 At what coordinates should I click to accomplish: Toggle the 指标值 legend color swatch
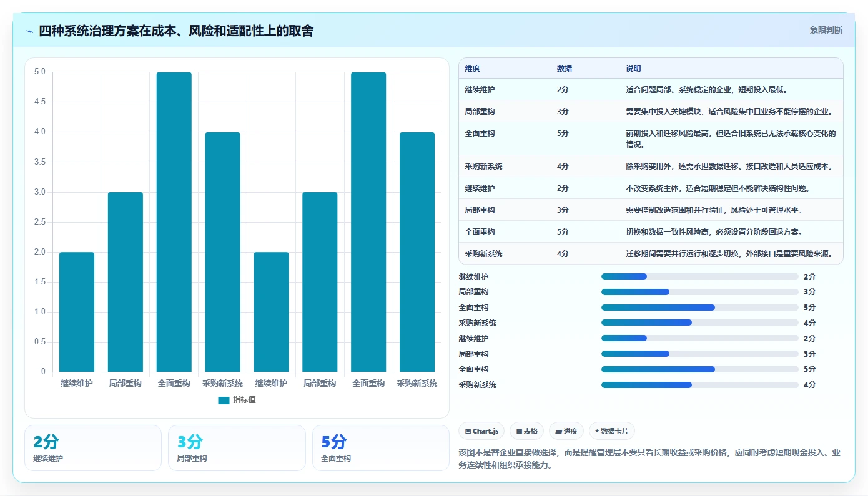pos(224,401)
